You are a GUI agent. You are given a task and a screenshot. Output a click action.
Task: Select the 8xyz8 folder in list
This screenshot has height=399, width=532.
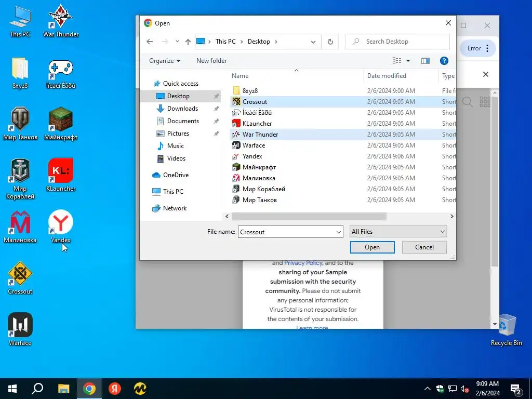343,90
